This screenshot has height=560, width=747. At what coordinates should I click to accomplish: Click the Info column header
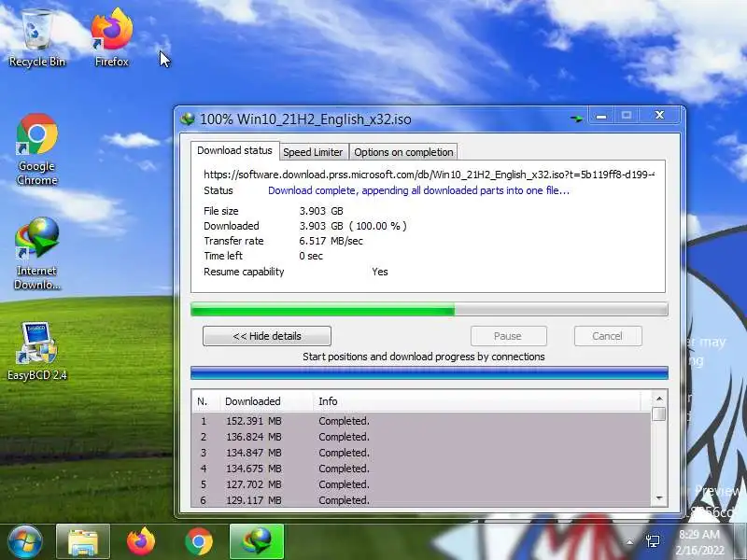tap(476, 401)
